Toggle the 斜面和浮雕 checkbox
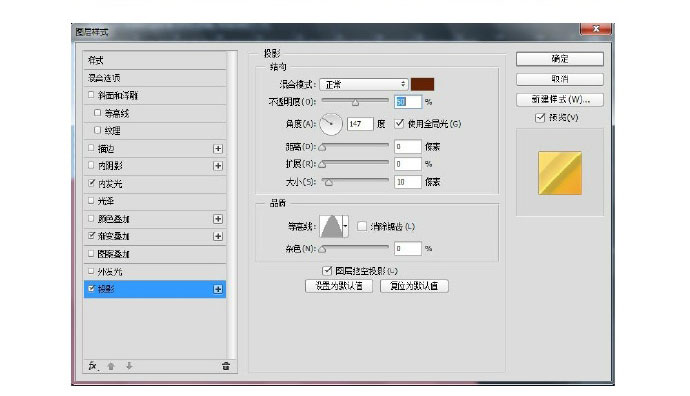Screen dimensions: 690x396 [x=91, y=95]
